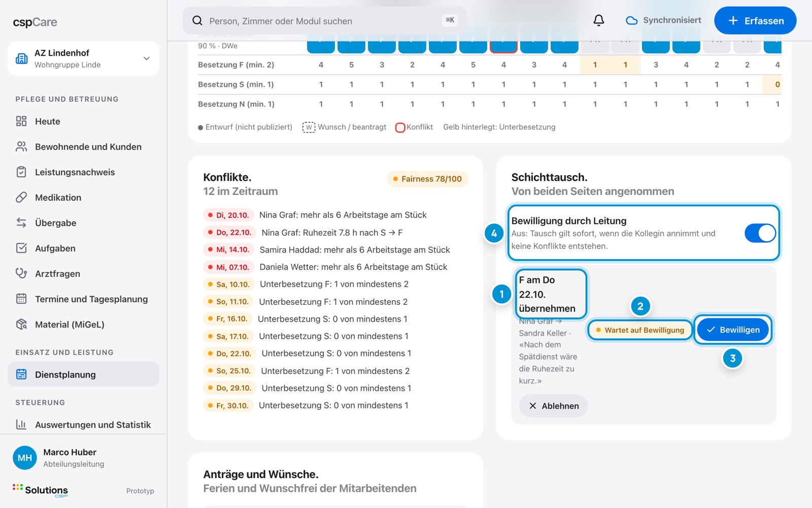Viewport: 812px width, 508px height.
Task: Click the 'Besetzung S (min. 1)' row label
Action: 236,84
